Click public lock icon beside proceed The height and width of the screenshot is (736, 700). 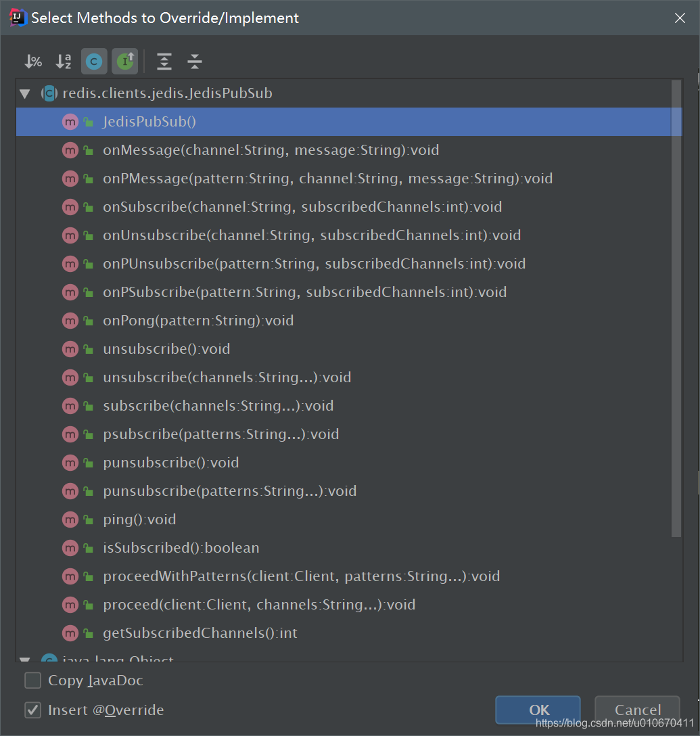pos(88,605)
